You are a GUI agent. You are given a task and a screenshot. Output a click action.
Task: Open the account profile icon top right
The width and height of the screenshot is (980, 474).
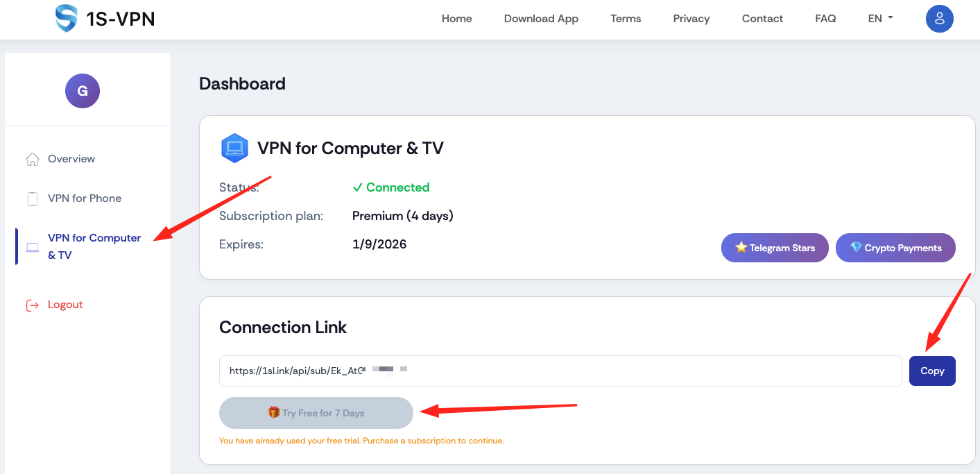[940, 19]
